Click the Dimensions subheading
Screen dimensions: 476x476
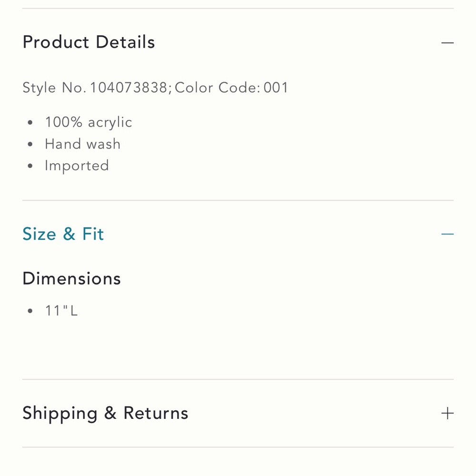coord(72,278)
